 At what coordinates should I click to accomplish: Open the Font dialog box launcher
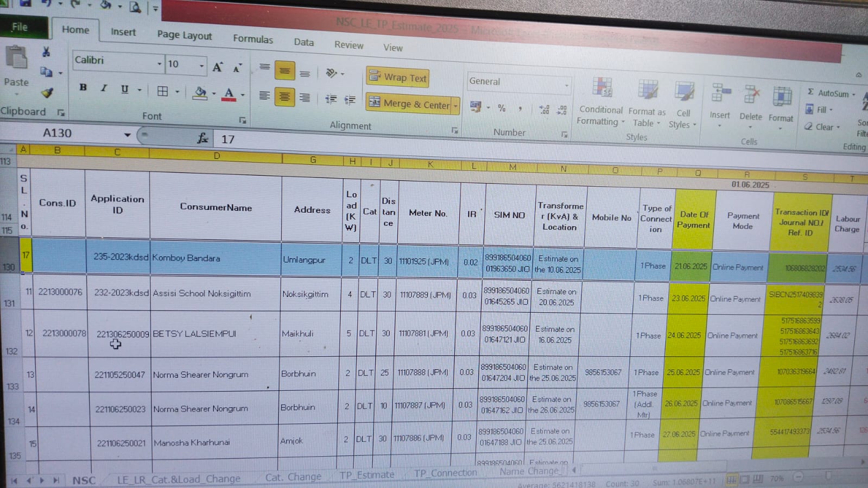pos(243,120)
